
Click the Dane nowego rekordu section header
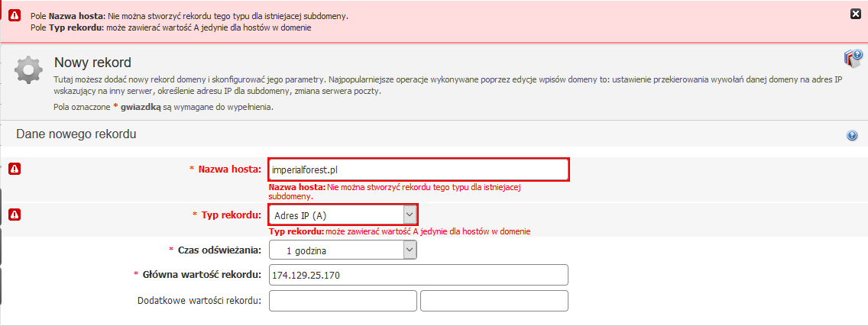76,134
